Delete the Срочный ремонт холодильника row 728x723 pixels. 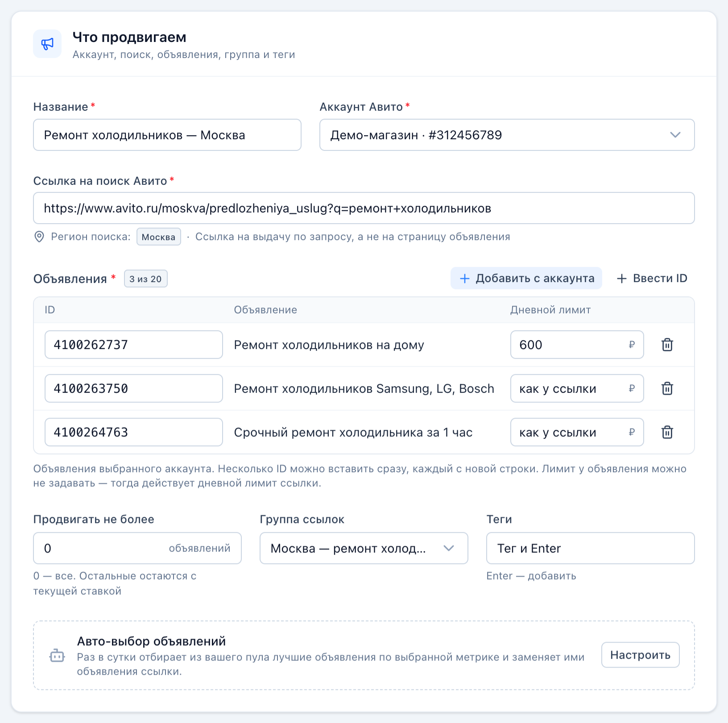(667, 432)
